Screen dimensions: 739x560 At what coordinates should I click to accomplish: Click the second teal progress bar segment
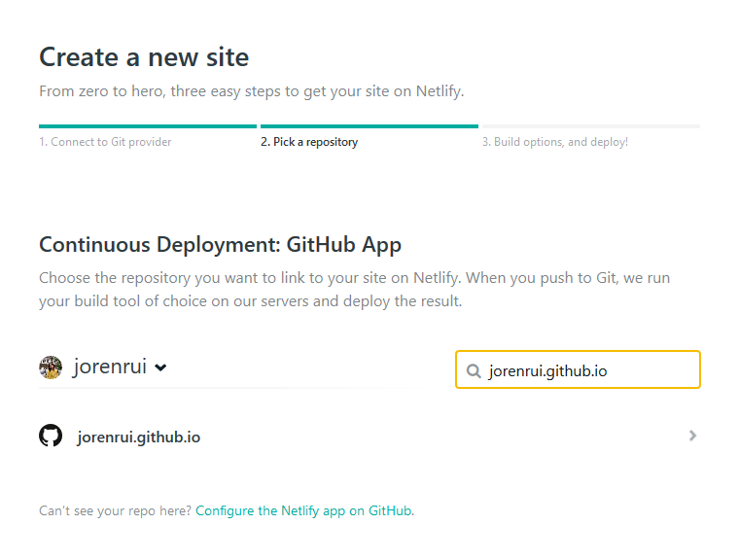[369, 126]
